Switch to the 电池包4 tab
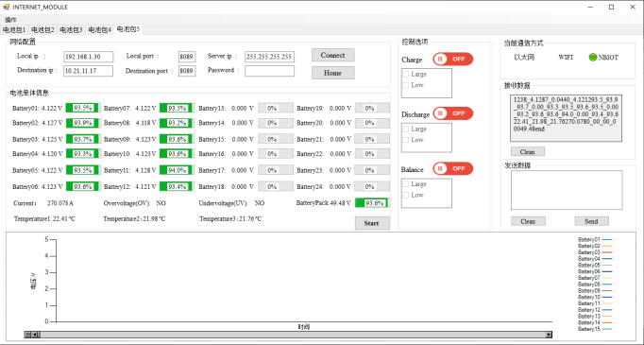This screenshot has width=644, height=345. (100, 30)
